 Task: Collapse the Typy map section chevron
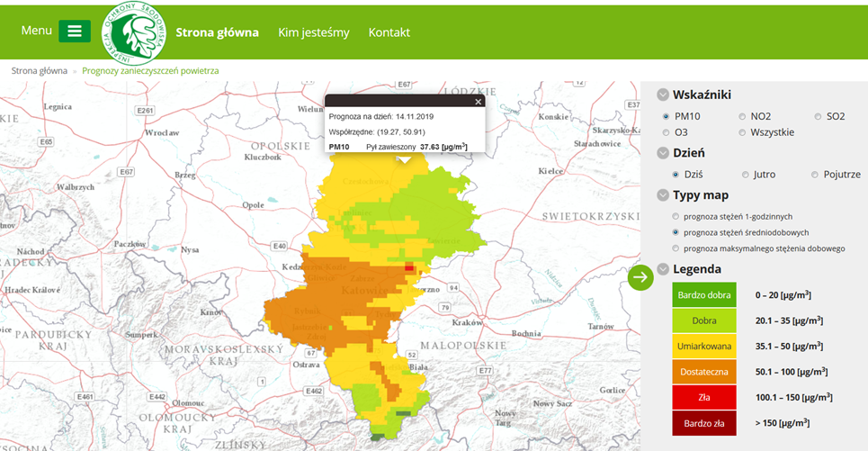pyautogui.click(x=663, y=195)
